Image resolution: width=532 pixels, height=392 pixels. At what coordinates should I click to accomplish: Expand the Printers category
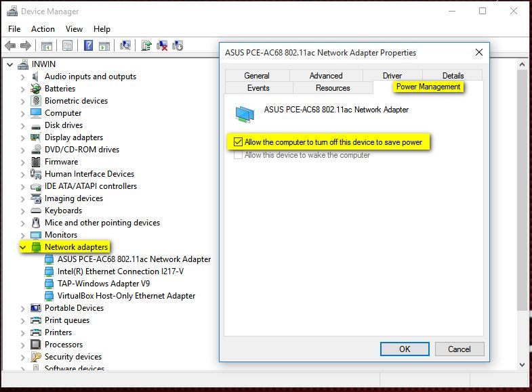tap(23, 332)
